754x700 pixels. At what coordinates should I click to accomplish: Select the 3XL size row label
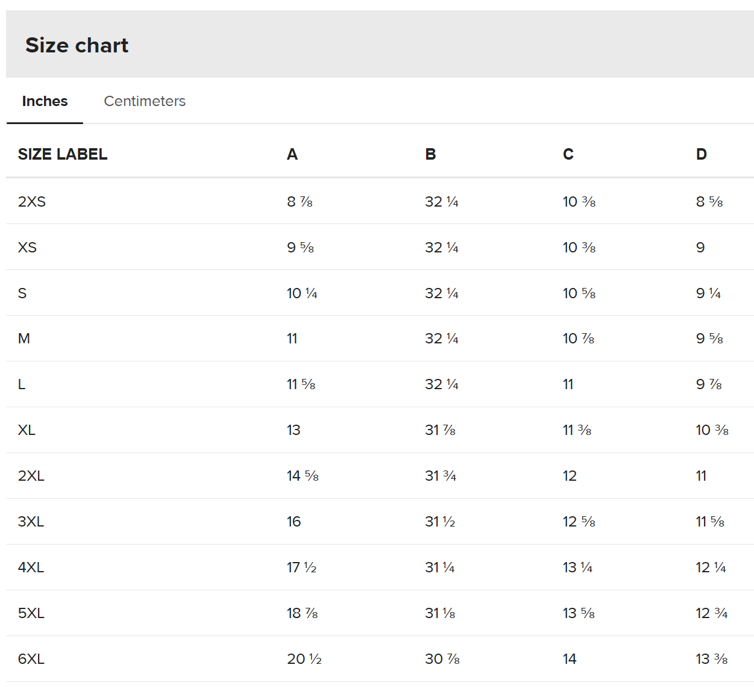(31, 522)
